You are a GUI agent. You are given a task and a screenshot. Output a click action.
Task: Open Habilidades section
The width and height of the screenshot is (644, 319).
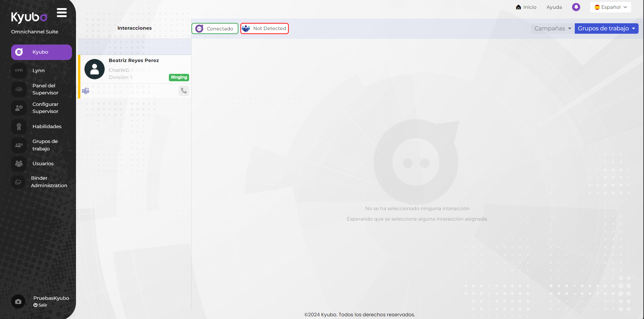coord(47,126)
